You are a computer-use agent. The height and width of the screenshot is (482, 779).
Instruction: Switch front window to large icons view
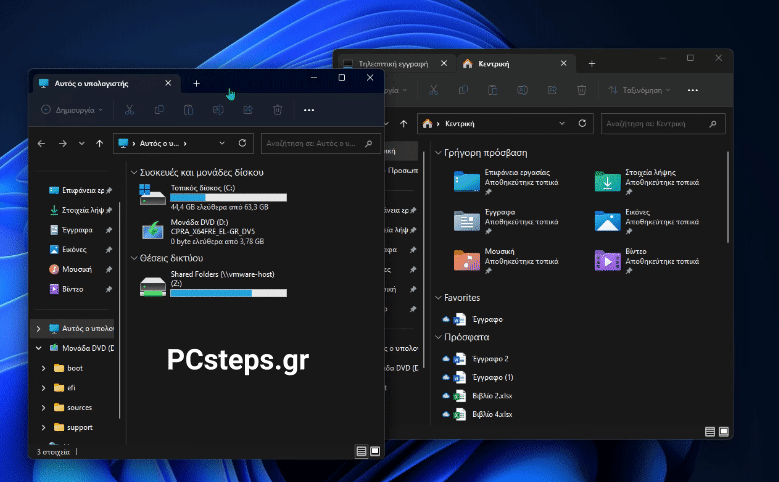pos(375,451)
